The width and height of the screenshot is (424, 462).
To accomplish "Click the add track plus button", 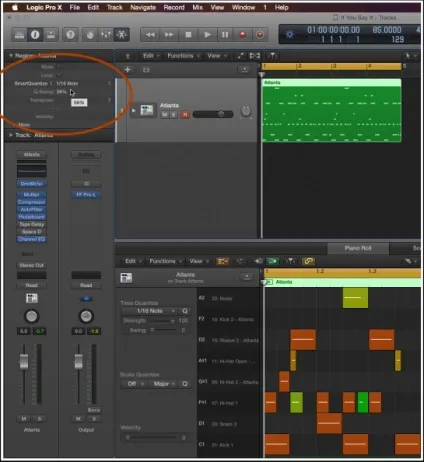I will click(x=127, y=69).
